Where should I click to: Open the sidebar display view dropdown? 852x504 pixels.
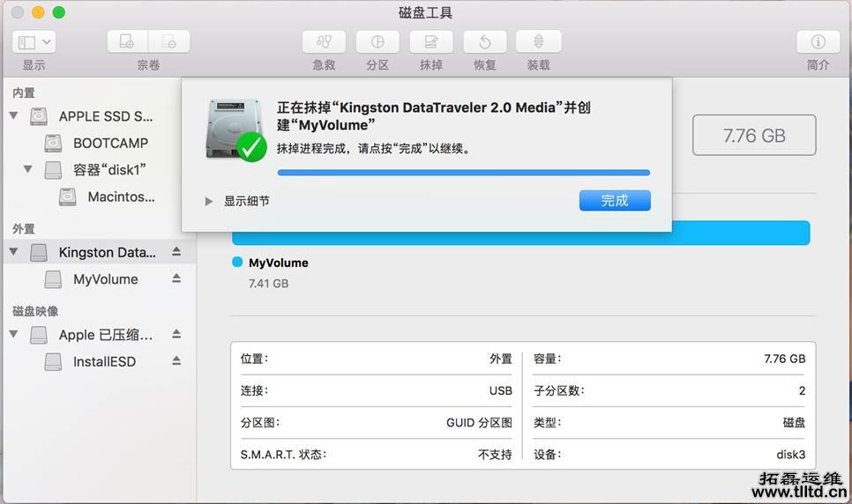click(x=34, y=41)
